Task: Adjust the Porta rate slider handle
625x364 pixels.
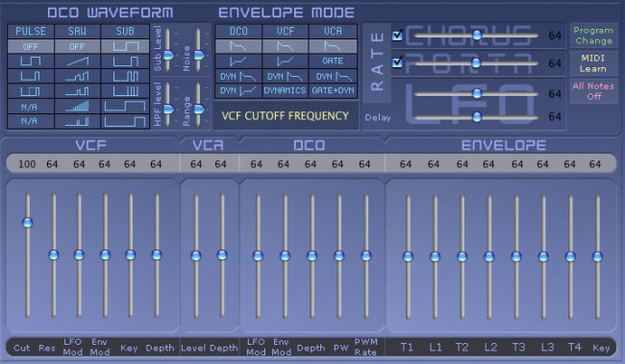Action: click(476, 62)
